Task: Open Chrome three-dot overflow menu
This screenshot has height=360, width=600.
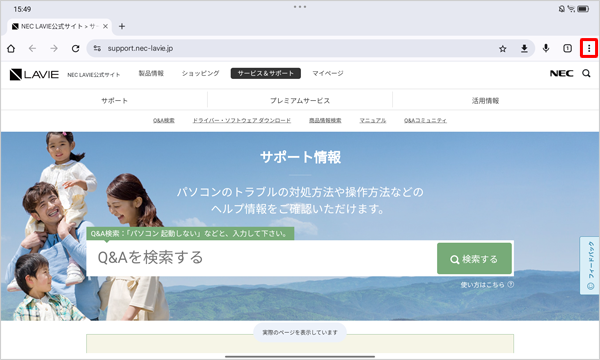Action: pyautogui.click(x=589, y=48)
